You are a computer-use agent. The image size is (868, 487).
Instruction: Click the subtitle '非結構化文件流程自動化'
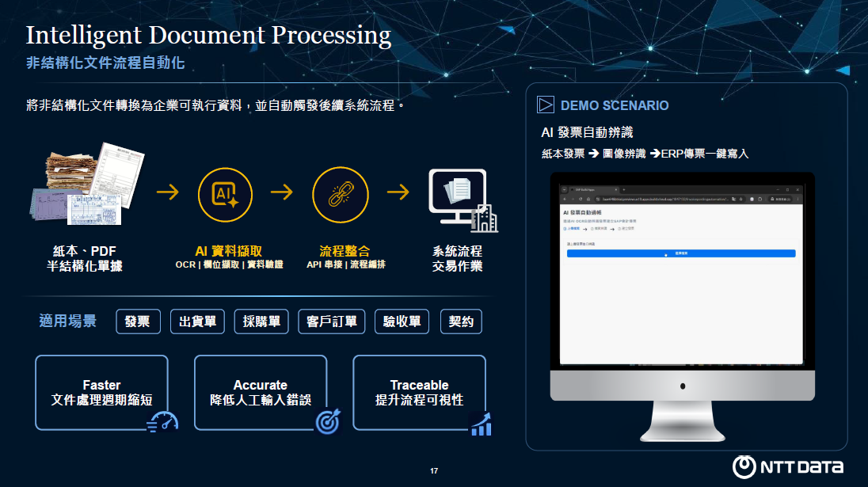(x=105, y=63)
